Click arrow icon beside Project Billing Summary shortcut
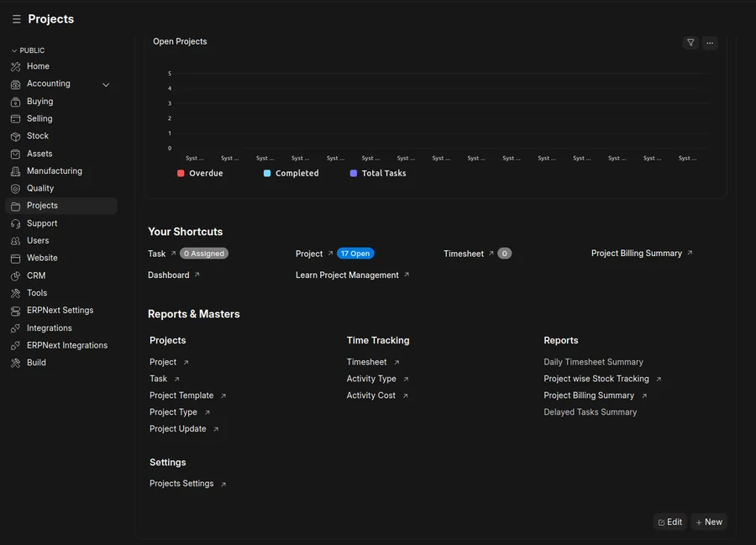Screen dimensions: 756x545 click(690, 253)
